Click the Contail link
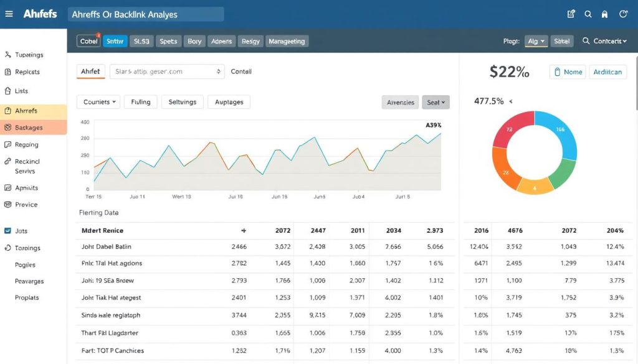The height and width of the screenshot is (364, 638). pos(241,72)
